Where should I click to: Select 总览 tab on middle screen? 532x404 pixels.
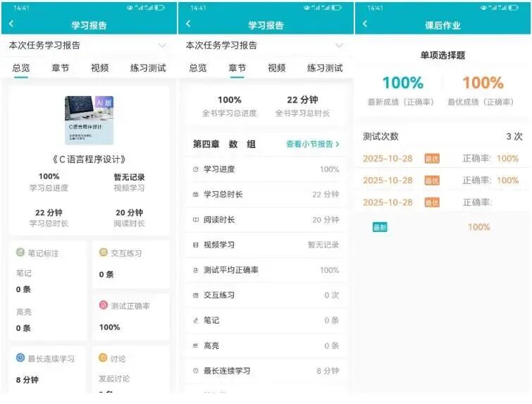click(198, 68)
